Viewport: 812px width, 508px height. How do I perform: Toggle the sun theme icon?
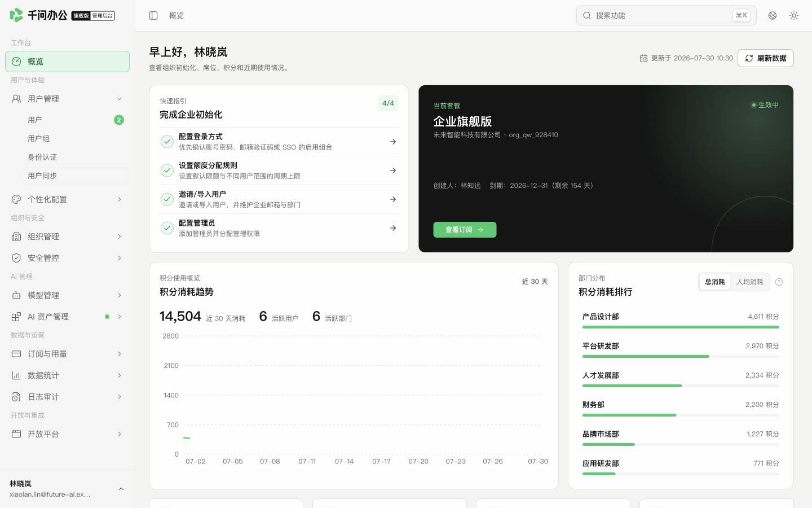794,15
